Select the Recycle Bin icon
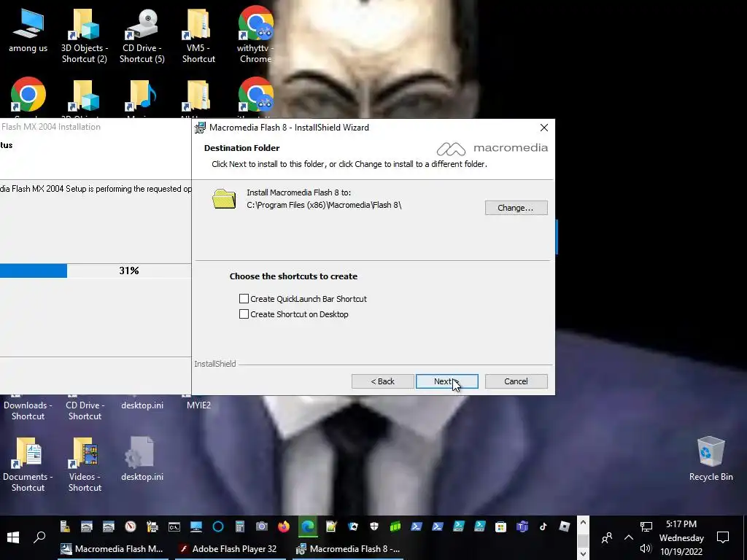The width and height of the screenshot is (747, 560). 711,459
